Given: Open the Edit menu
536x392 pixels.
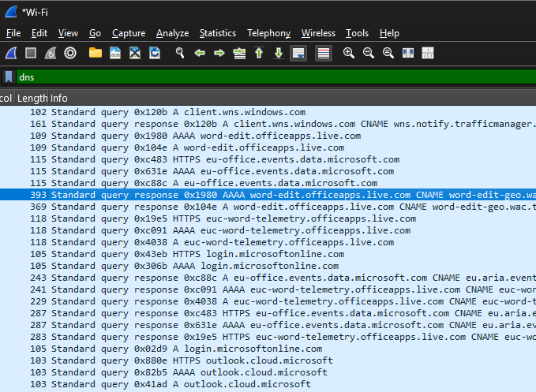Looking at the screenshot, I should [x=39, y=33].
